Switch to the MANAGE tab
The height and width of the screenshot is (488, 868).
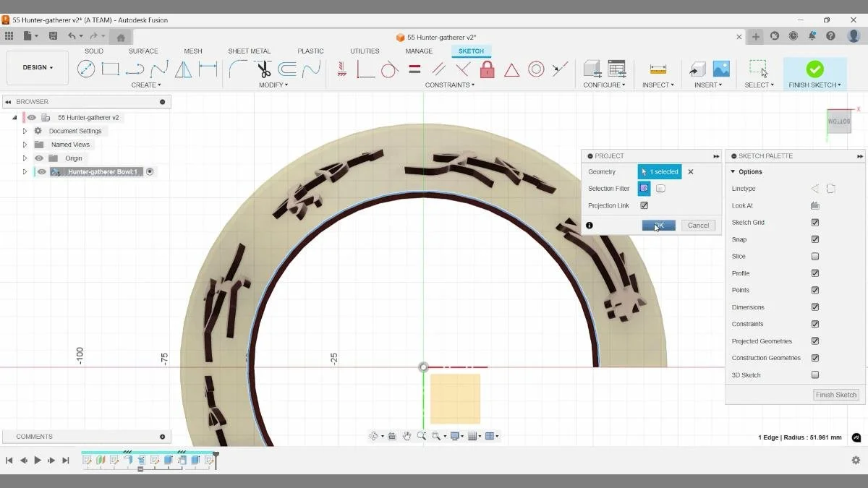click(x=418, y=51)
